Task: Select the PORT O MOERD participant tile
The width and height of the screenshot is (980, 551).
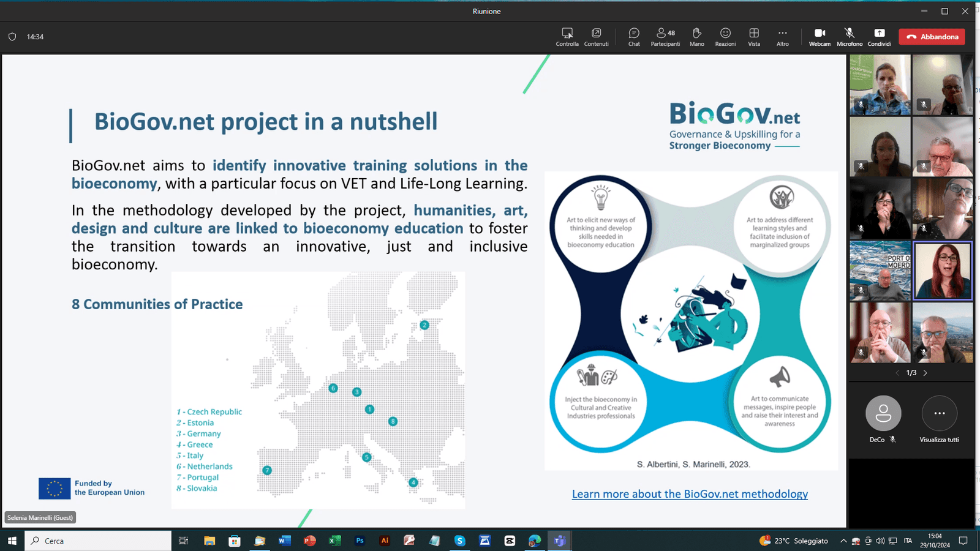Action: click(880, 271)
